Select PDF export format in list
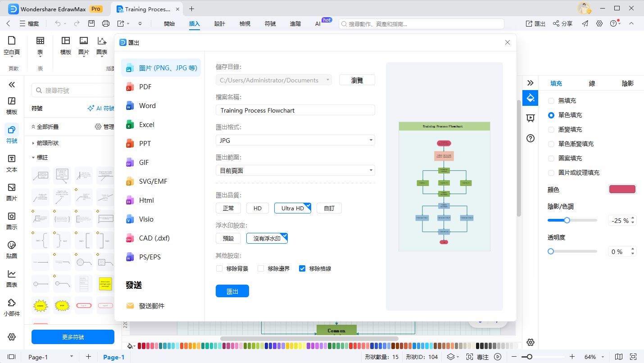The height and width of the screenshot is (363, 644). (145, 87)
